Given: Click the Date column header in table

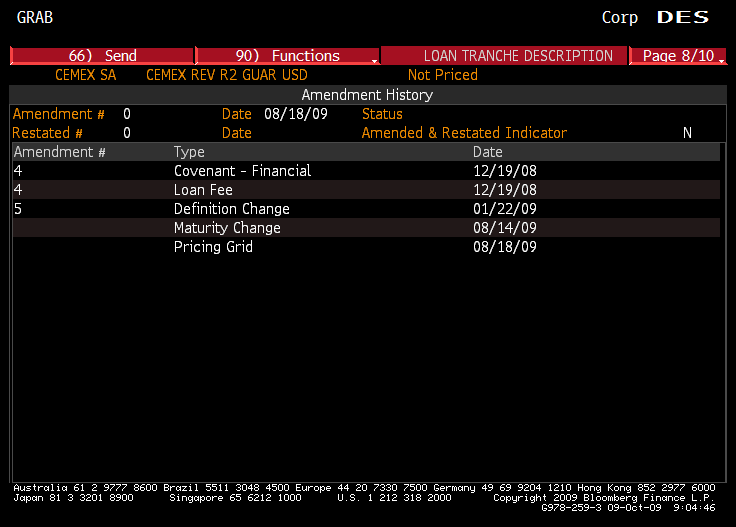Looking at the screenshot, I should pos(488,152).
